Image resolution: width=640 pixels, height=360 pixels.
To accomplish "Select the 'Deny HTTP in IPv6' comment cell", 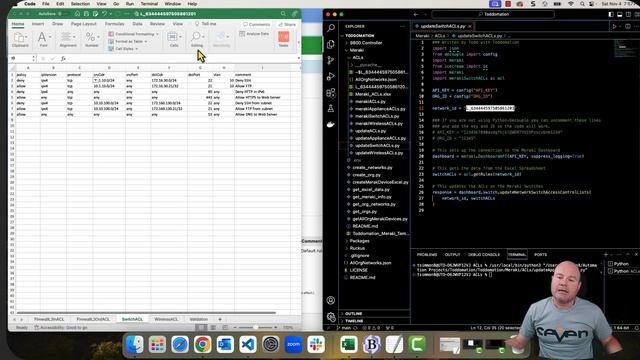I will pos(261,92).
